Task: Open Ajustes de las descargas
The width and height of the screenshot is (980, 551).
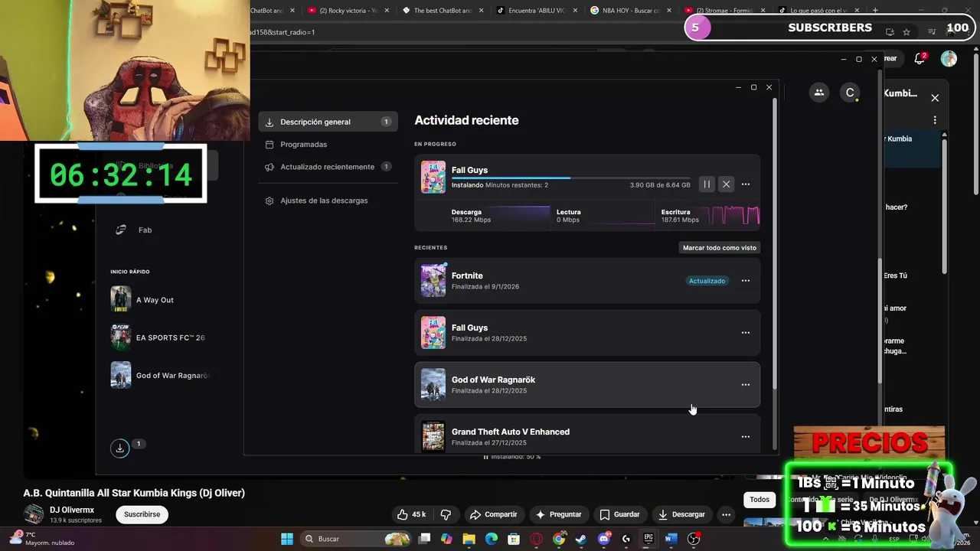Action: point(328,201)
